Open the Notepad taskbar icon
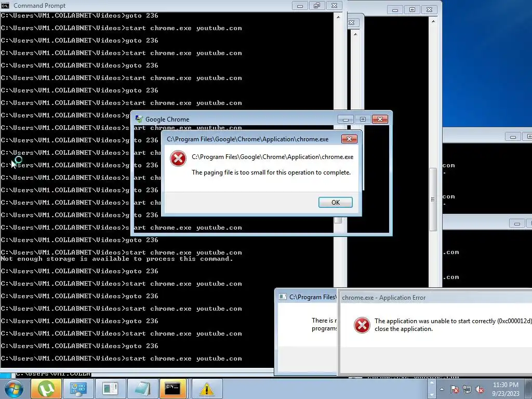Viewport: 532px width, 399px height. (142, 389)
